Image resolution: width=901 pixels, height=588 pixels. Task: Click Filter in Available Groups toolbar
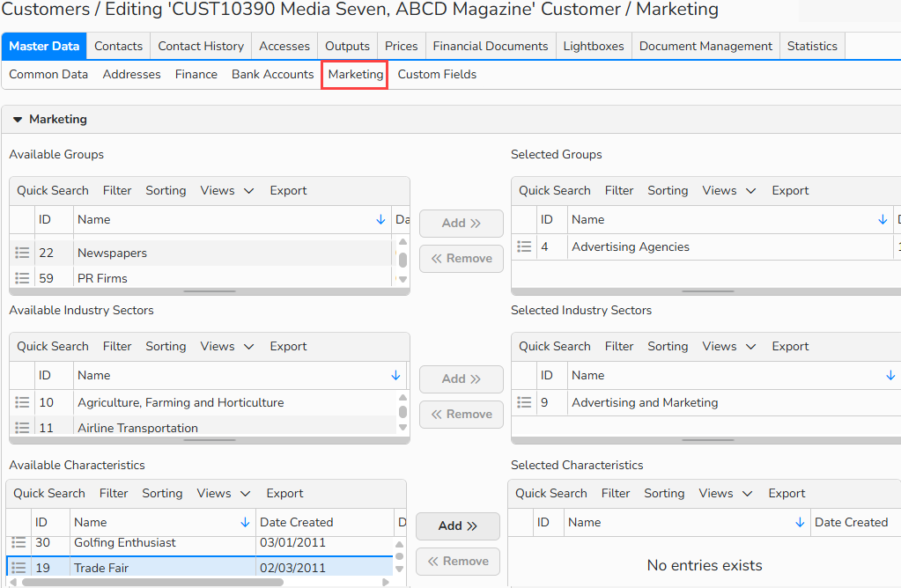point(117,191)
